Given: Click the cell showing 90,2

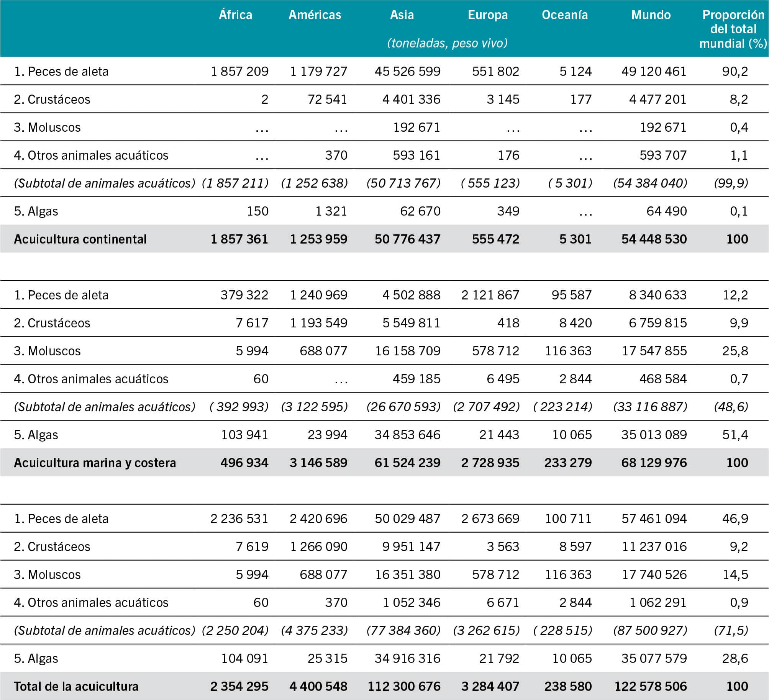Looking at the screenshot, I should coord(735,72).
